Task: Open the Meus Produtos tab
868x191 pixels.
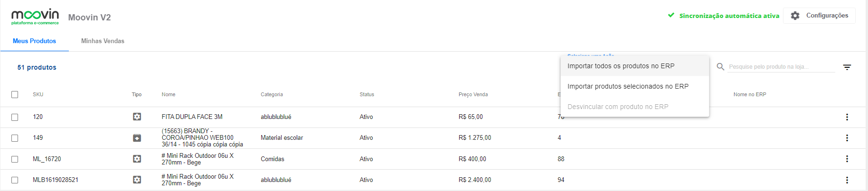Action: [34, 41]
